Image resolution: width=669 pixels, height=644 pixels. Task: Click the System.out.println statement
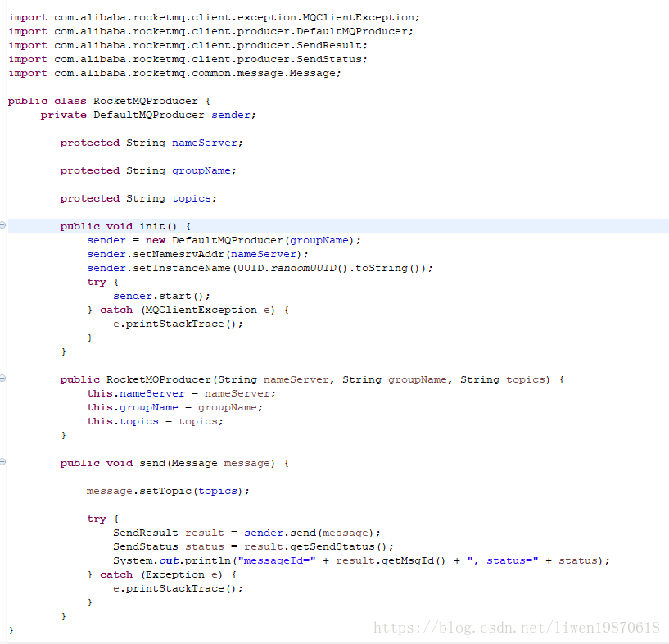point(361,560)
